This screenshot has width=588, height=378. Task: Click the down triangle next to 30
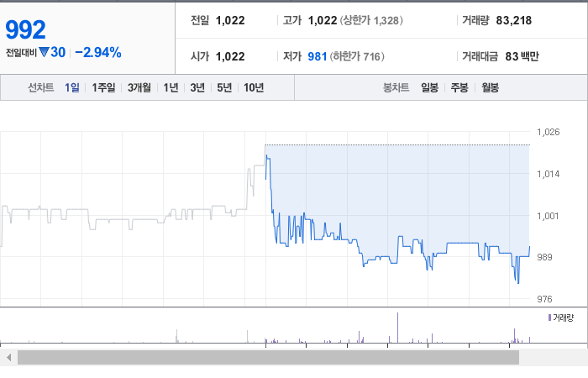click(x=44, y=52)
